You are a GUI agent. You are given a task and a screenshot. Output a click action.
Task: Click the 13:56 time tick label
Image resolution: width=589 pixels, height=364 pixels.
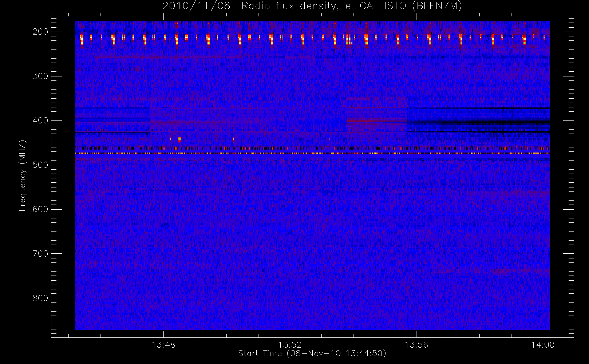click(416, 345)
